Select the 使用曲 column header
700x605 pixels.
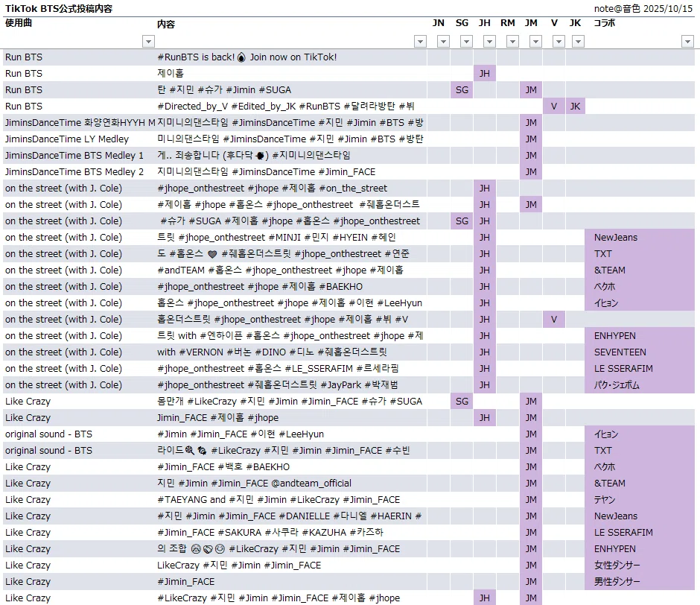point(19,23)
